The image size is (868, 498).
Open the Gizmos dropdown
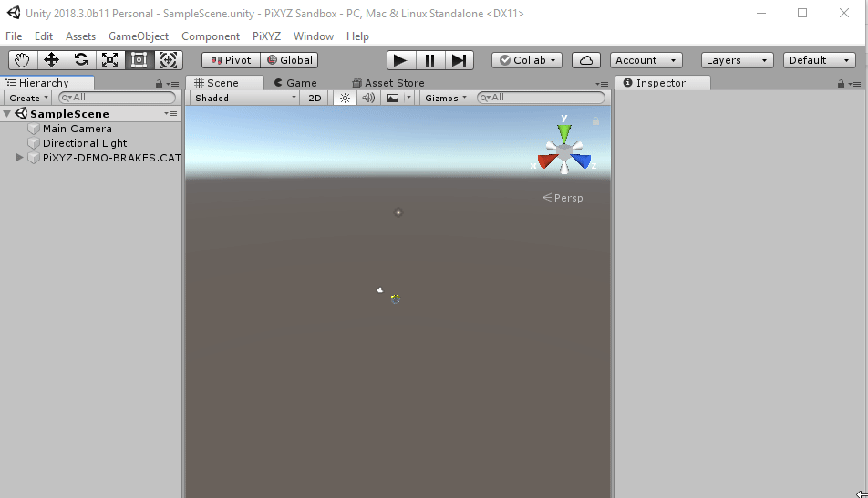pyautogui.click(x=446, y=98)
